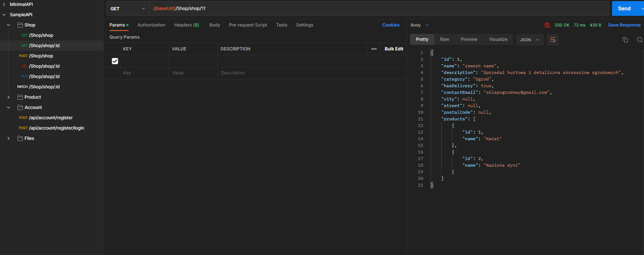Viewport: 644px width, 255px height.
Task: Copy the response body with copy icon
Action: click(625, 40)
